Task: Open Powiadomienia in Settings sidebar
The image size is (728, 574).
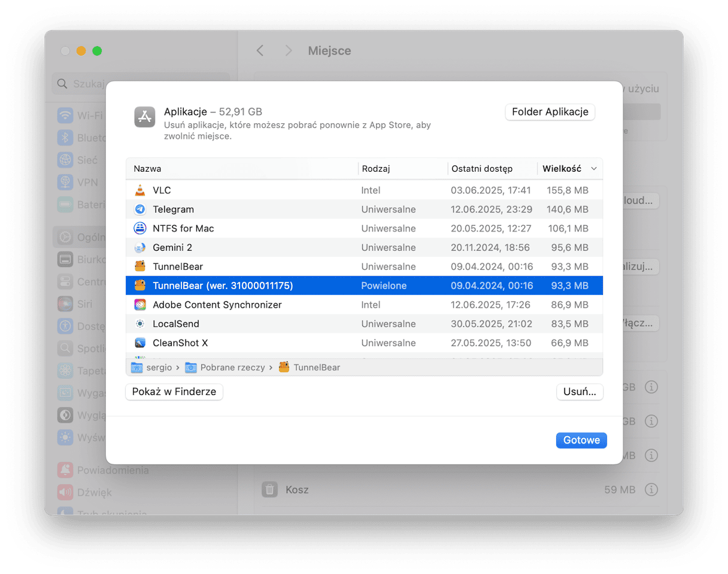Action: [x=113, y=470]
